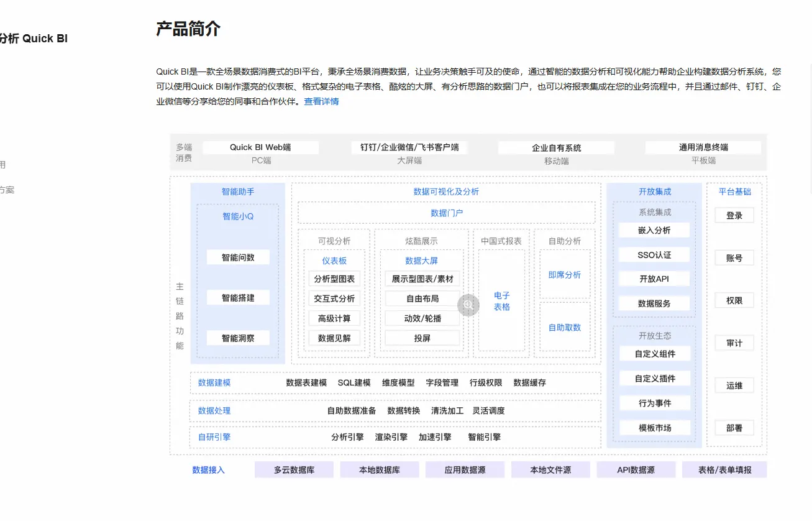The height and width of the screenshot is (521, 812).
Task: Open the 查看详情 link
Action: [x=321, y=101]
